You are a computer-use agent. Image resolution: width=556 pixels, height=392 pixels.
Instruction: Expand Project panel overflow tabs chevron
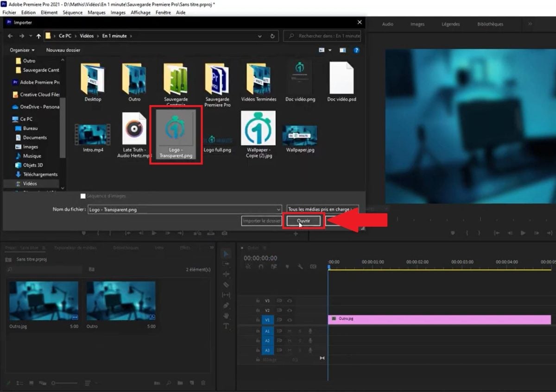[x=212, y=248]
